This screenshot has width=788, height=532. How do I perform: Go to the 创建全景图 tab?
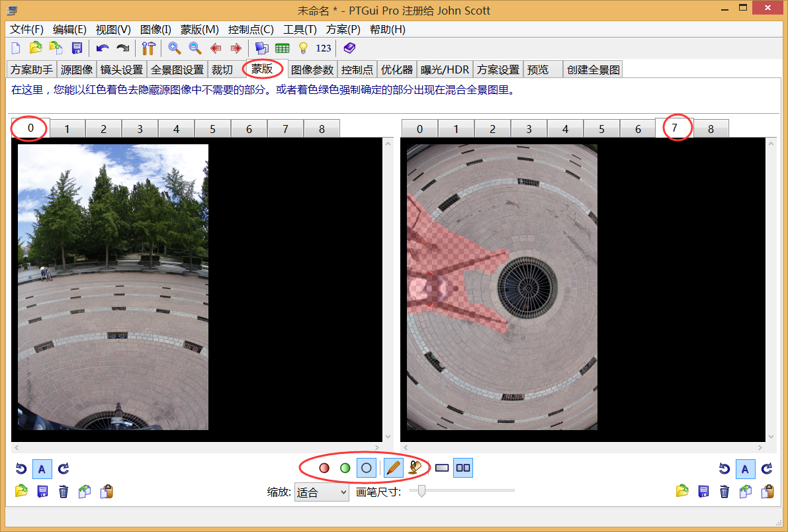pyautogui.click(x=593, y=69)
